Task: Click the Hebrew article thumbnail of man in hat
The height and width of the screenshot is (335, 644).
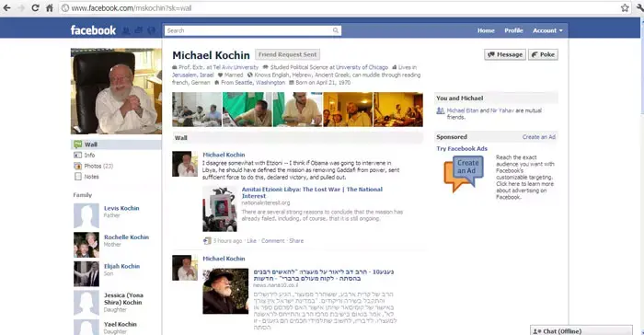Action: click(x=225, y=292)
